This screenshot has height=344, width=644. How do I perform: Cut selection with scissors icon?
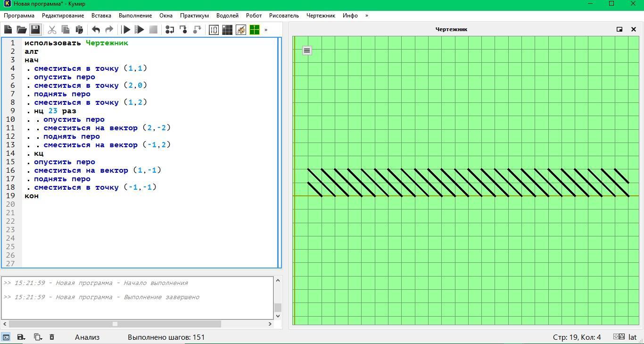(x=52, y=30)
